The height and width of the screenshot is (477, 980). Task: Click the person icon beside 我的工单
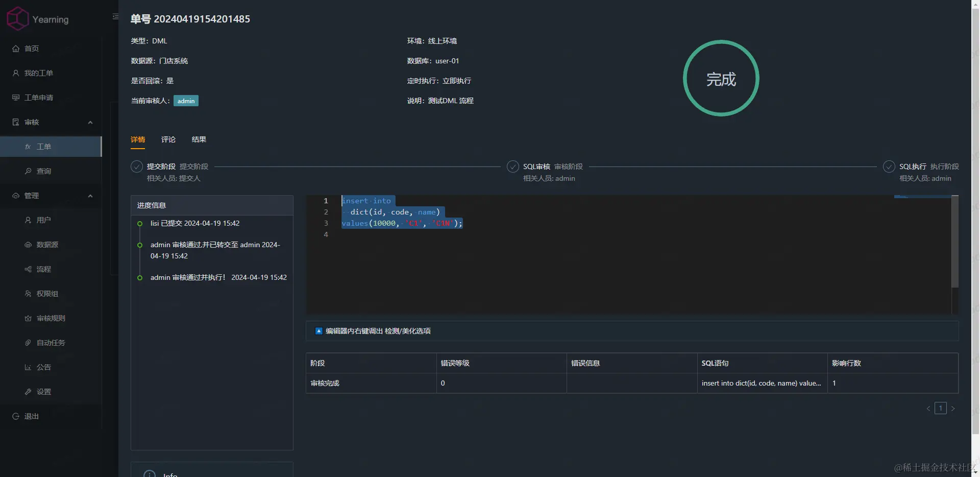(x=16, y=73)
